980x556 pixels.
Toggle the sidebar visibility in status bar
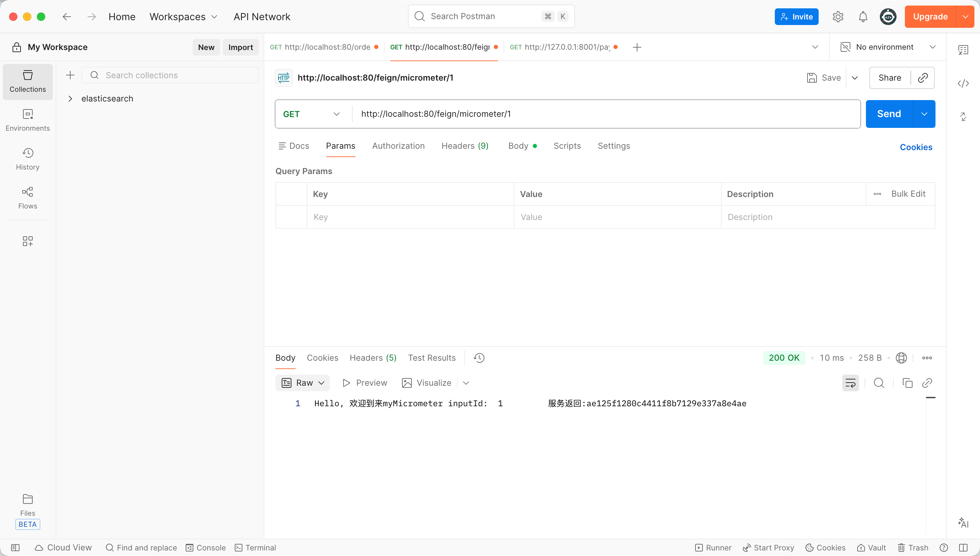click(15, 548)
